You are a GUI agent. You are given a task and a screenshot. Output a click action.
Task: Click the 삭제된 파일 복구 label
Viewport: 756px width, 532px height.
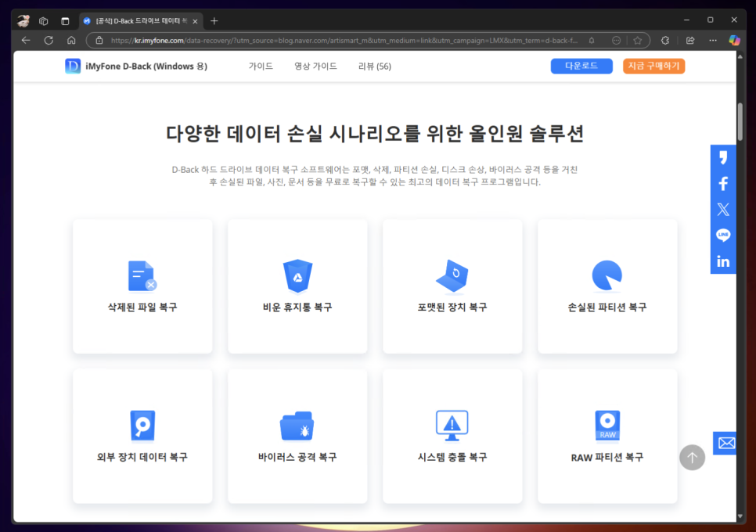coord(142,307)
